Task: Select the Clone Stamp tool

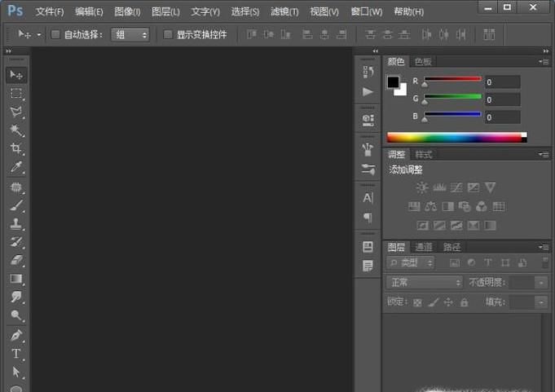Action: click(16, 223)
